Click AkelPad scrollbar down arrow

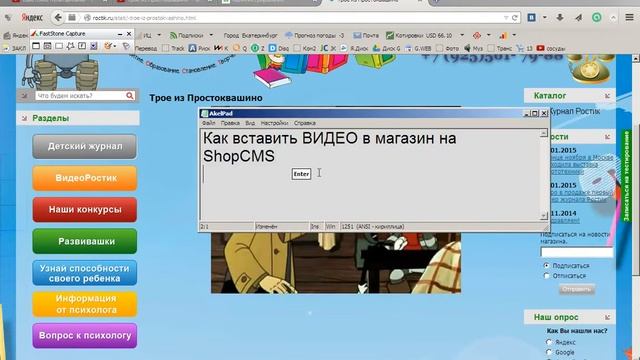[x=544, y=216]
